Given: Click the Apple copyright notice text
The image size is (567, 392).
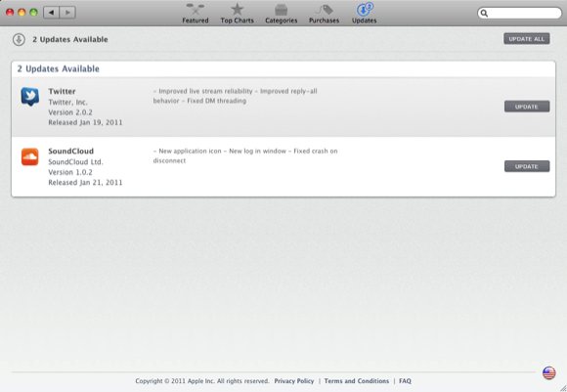Looking at the screenshot, I should (202, 381).
